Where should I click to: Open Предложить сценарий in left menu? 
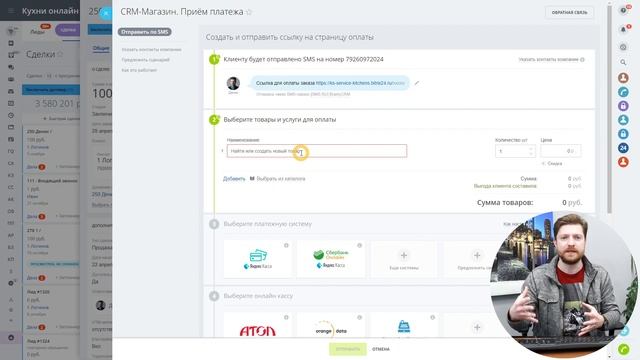click(x=145, y=60)
